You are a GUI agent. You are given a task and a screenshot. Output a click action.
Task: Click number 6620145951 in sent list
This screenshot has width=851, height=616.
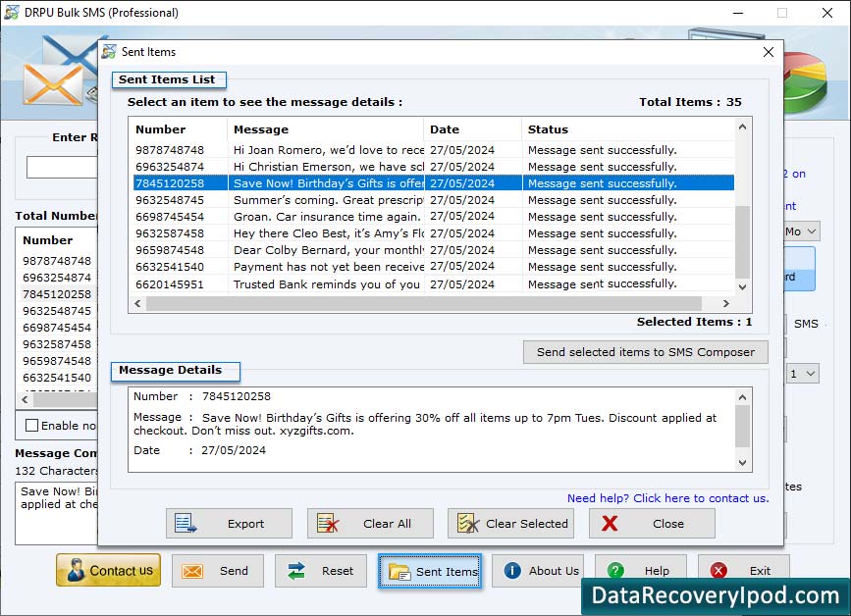pyautogui.click(x=170, y=284)
